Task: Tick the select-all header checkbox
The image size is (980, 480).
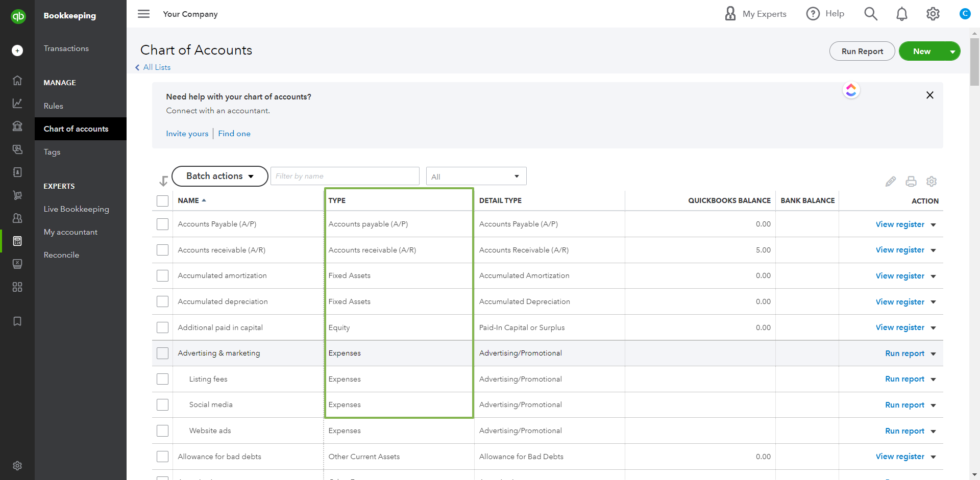Action: (x=162, y=201)
